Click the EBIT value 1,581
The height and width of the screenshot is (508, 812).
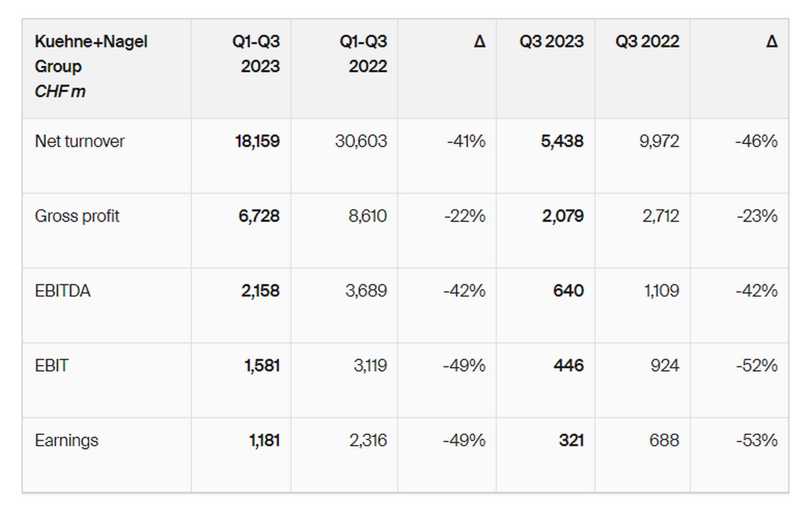[262, 366]
